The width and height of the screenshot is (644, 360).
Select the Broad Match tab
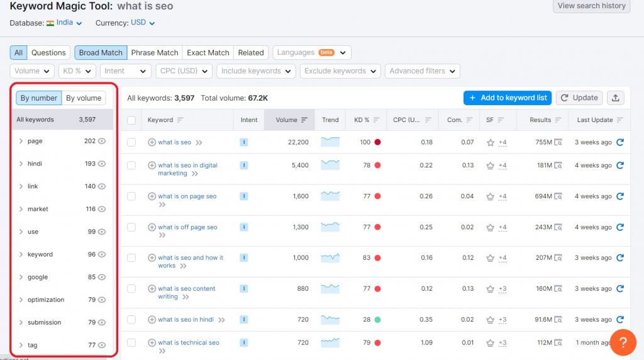[101, 53]
